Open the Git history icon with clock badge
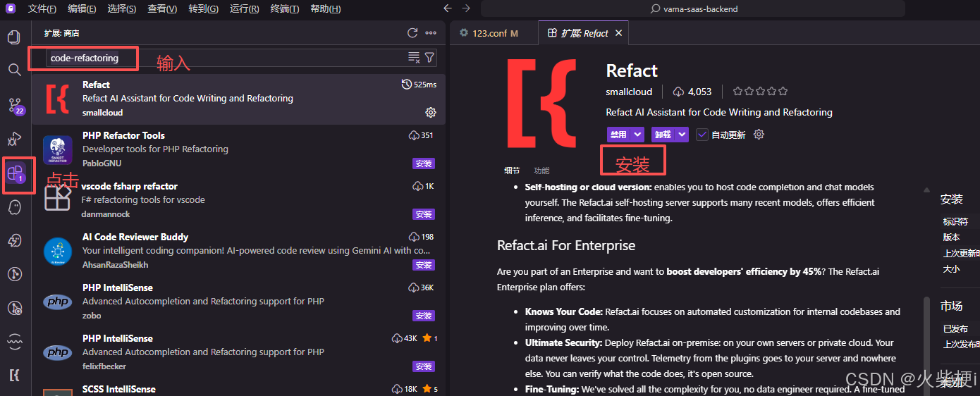Screen dimensions: 980x396 tap(14, 308)
